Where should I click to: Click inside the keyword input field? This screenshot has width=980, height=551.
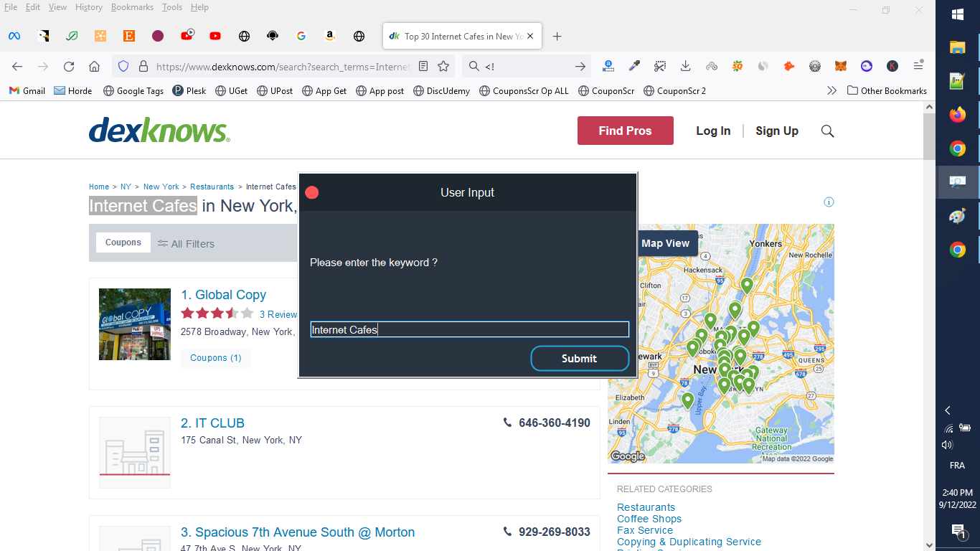point(469,329)
